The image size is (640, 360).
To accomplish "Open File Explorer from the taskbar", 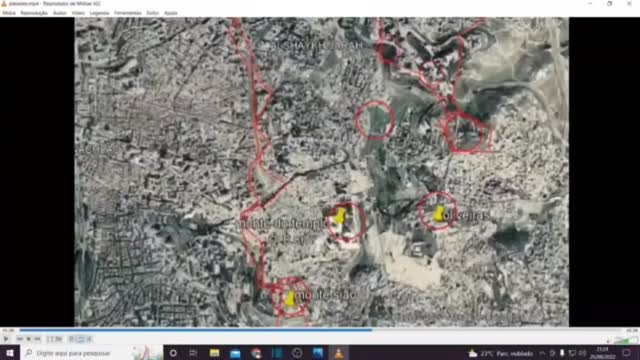I will 215,353.
